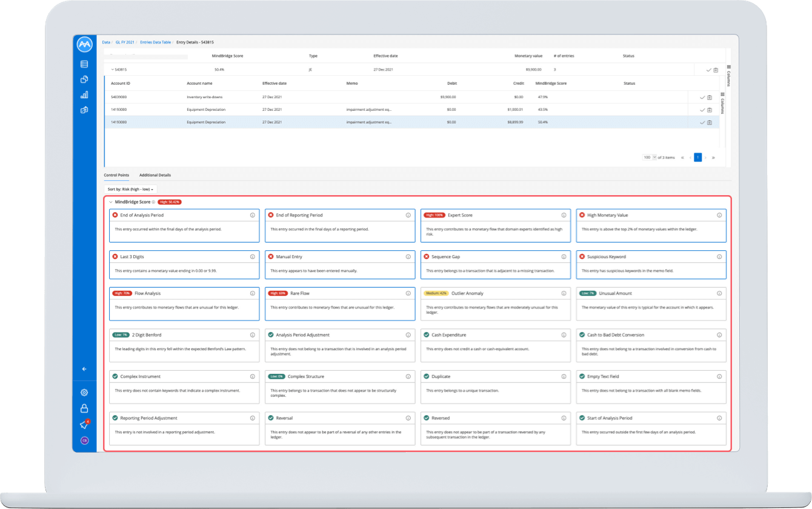Screen dimensions: 812x509
Task: Select the Inventory write-downs entry row
Action: pos(412,97)
